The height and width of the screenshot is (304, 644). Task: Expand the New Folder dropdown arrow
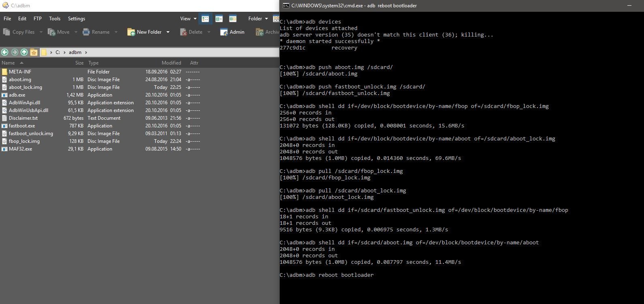tap(168, 32)
